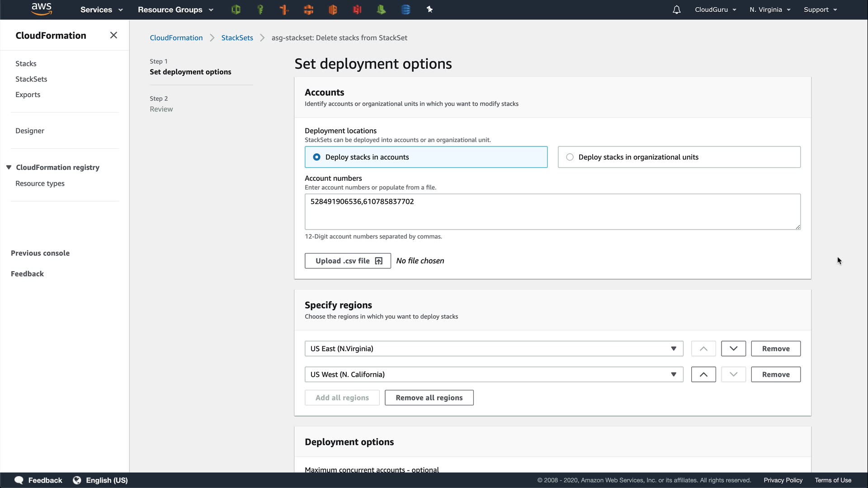This screenshot has height=488, width=868.
Task: Click StackSets breadcrumb link
Action: 237,38
